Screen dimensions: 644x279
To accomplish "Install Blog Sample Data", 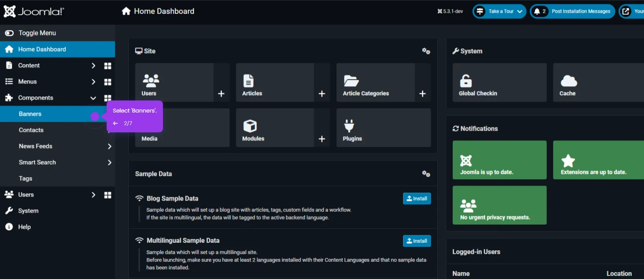I will [x=417, y=199].
